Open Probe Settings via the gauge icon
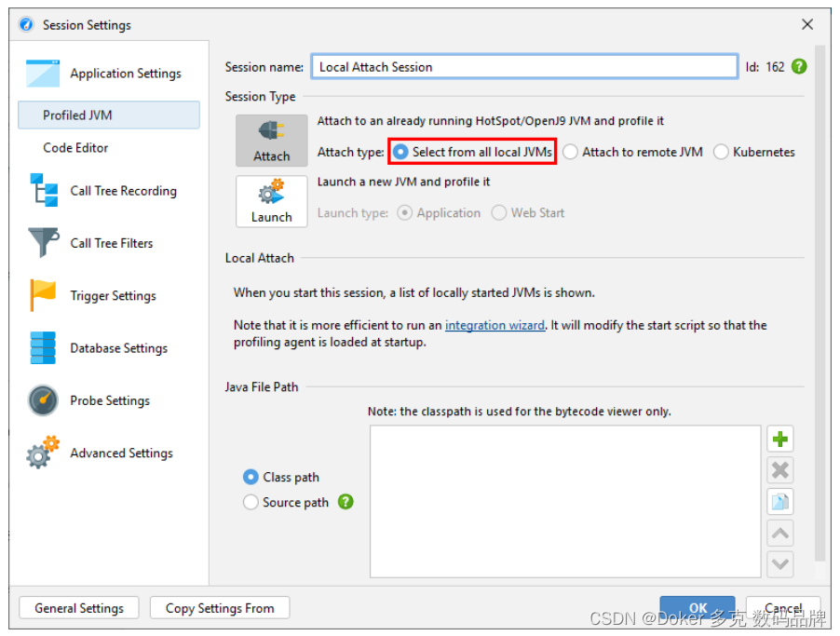The image size is (840, 636). (x=42, y=399)
